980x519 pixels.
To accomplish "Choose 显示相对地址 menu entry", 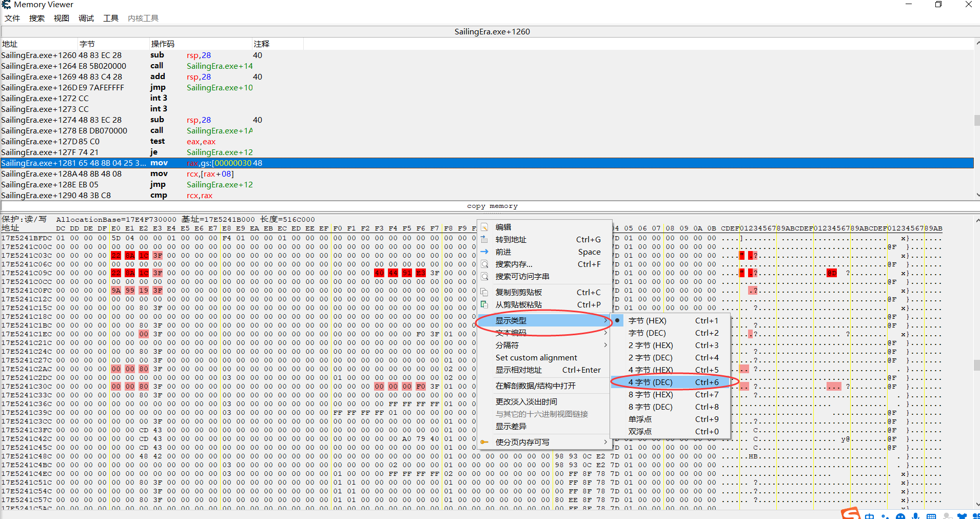I will point(544,370).
